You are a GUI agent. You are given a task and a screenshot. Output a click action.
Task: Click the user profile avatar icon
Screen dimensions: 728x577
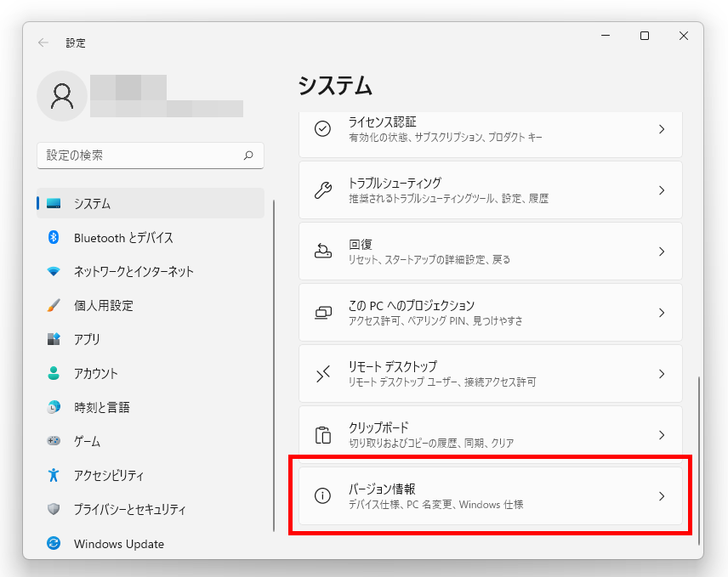pyautogui.click(x=62, y=96)
